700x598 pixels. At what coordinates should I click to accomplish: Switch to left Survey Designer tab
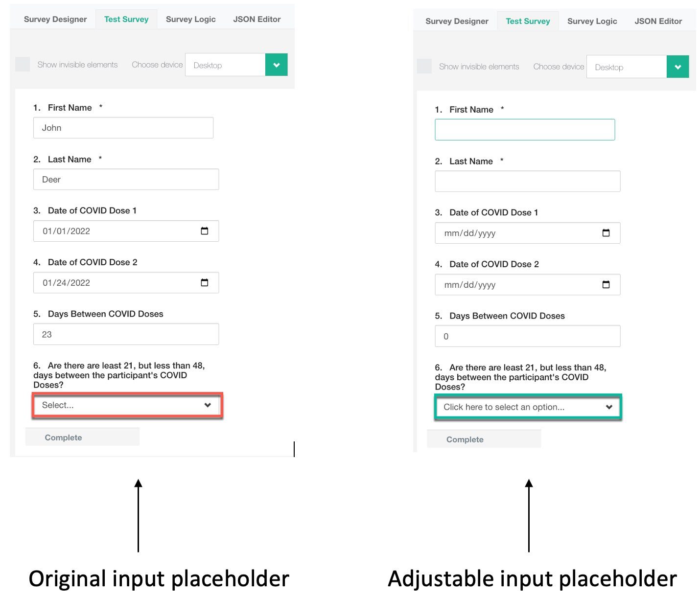[x=55, y=20]
